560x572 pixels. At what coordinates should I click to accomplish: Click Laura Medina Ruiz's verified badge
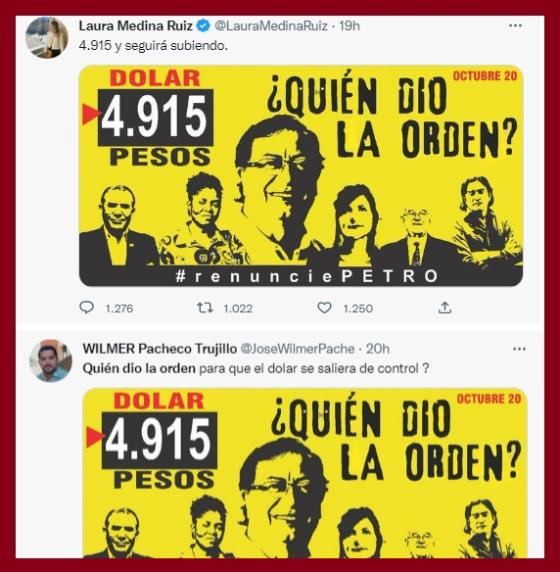tap(203, 26)
